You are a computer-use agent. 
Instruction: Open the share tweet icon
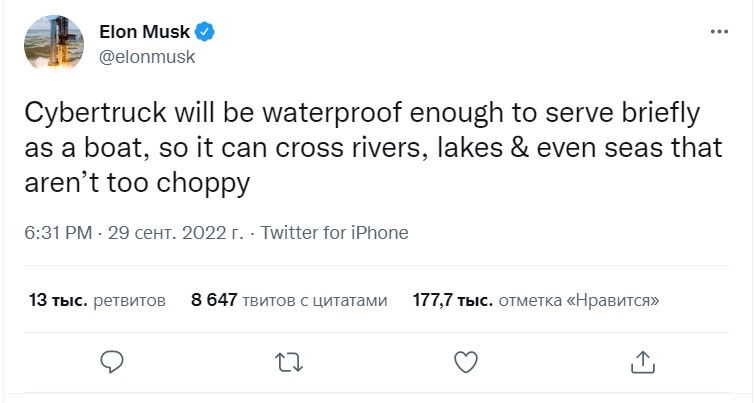point(642,359)
